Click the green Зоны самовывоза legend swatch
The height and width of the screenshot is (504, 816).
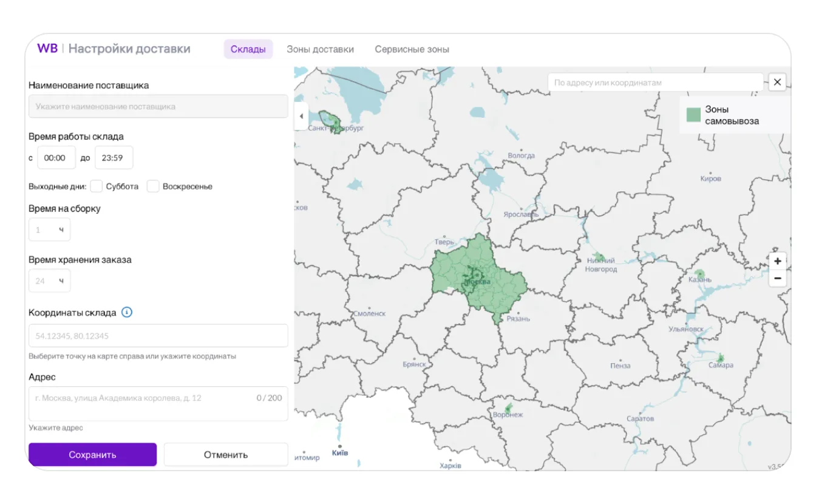[x=693, y=115]
